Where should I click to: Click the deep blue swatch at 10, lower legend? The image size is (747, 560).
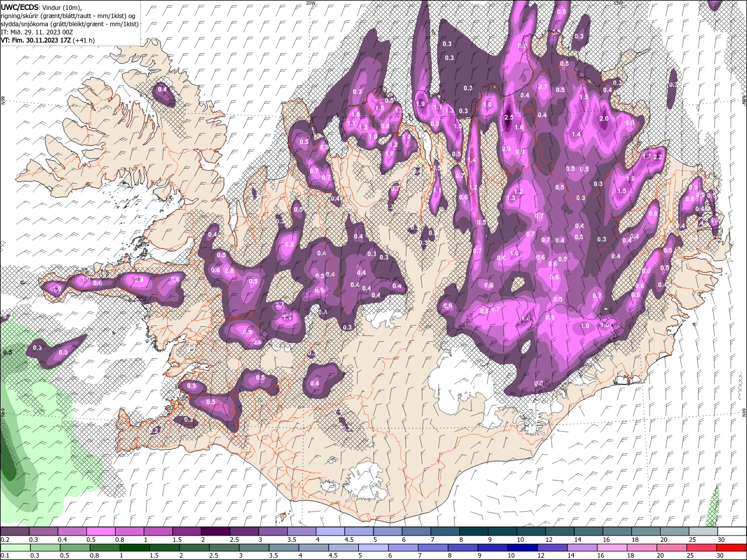[x=522, y=548]
